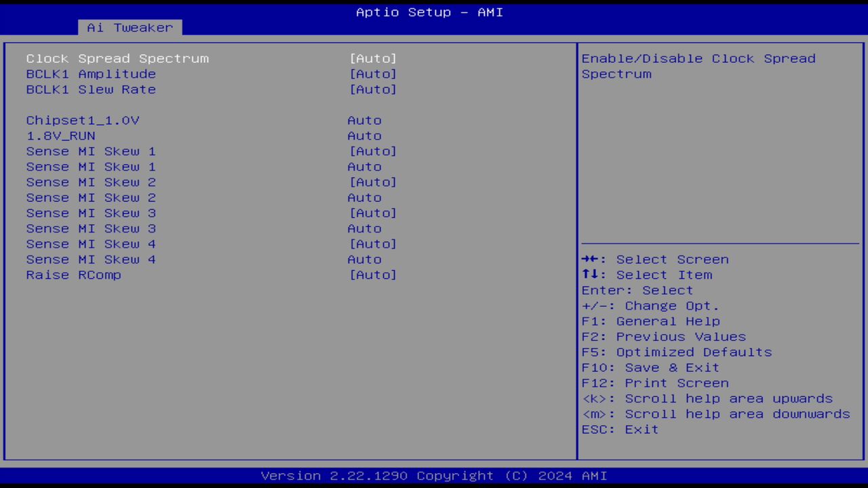Open the Raise RComp [Auto] option
The image size is (868, 488).
coord(372,275)
